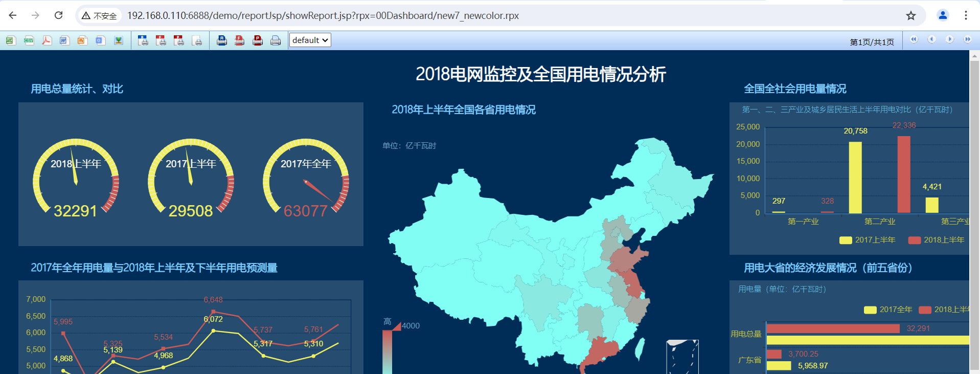980x374 pixels.
Task: Jump to the first report page
Action: pos(914,39)
